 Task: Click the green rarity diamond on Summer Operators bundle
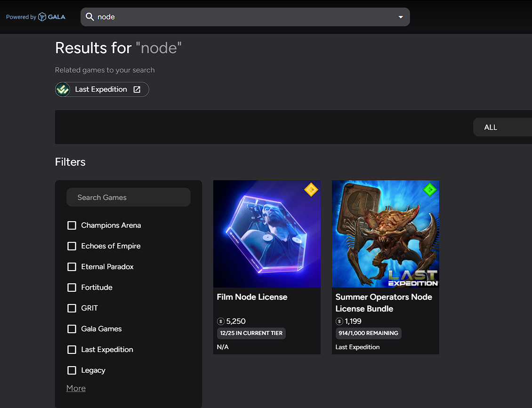coord(429,190)
